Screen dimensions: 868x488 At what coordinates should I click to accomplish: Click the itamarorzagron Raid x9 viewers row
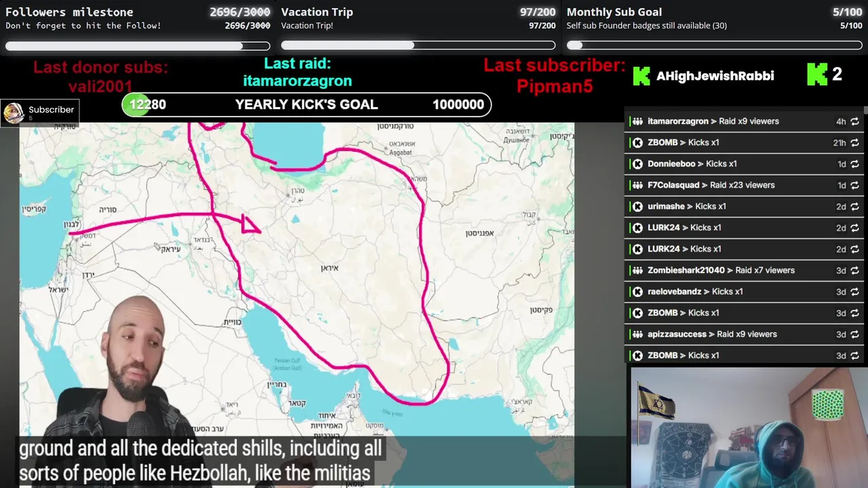click(x=744, y=121)
